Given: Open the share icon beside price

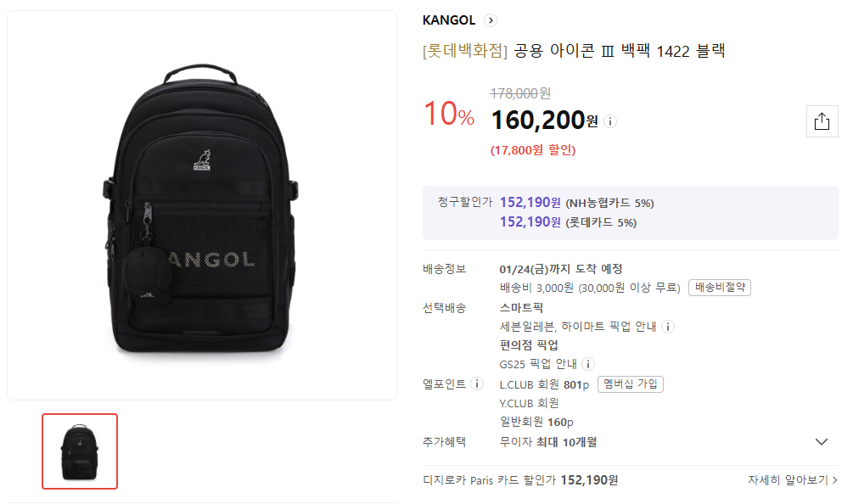Looking at the screenshot, I should (822, 121).
